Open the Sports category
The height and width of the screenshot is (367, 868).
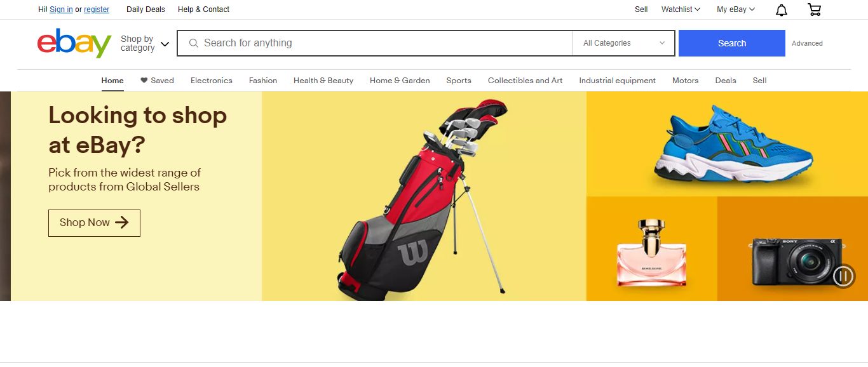(x=459, y=81)
